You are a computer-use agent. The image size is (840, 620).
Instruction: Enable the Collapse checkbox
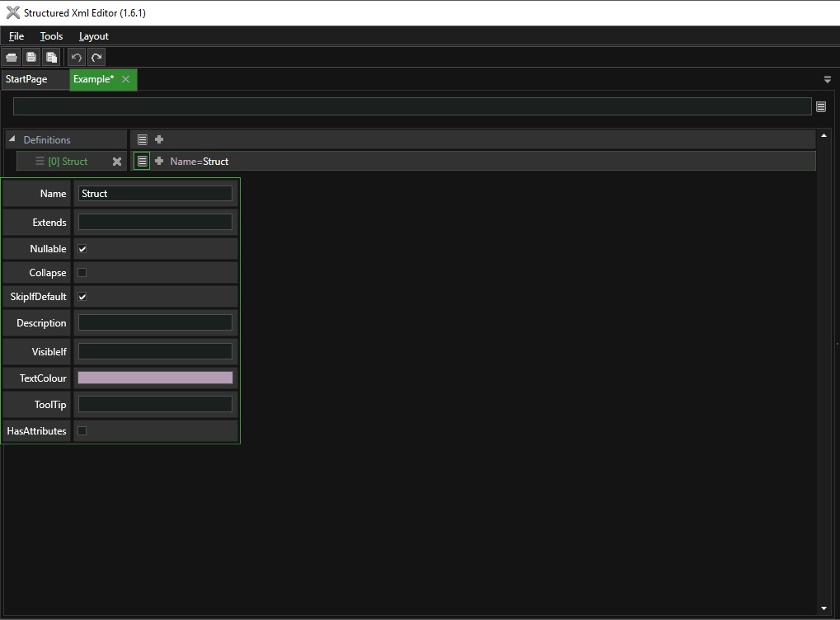click(x=82, y=272)
